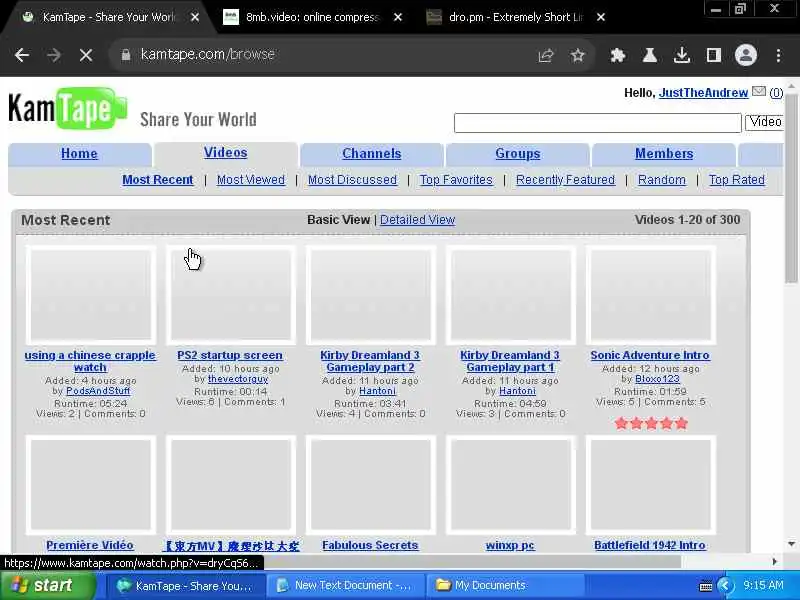Viewport: 800px width, 600px height.
Task: Click the Top Favorites link
Action: [x=456, y=180]
